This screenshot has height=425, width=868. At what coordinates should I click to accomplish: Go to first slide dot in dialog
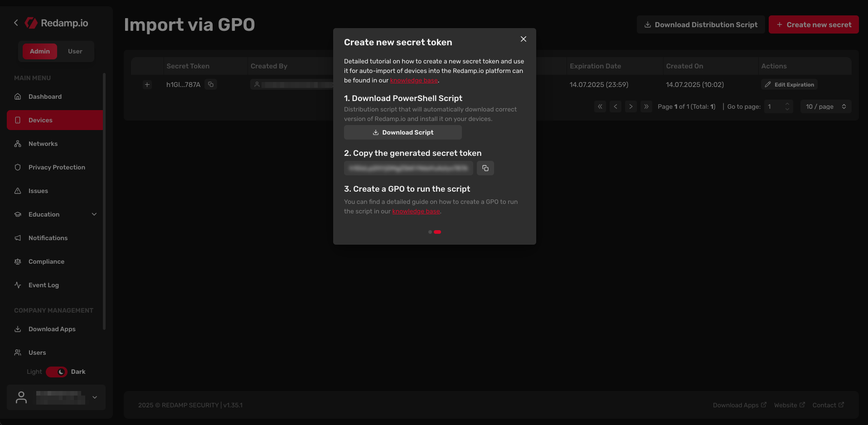click(430, 232)
